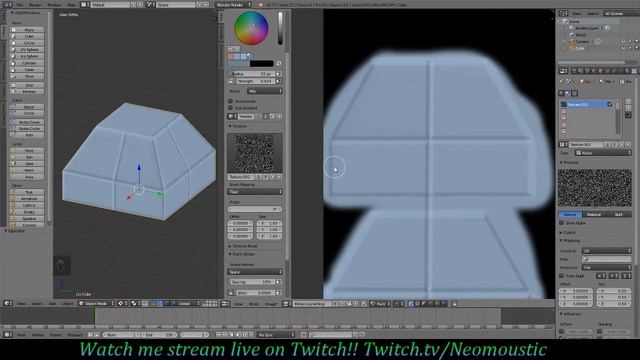Pick a hue on the color wheel
The image size is (640, 360).
(251, 28)
